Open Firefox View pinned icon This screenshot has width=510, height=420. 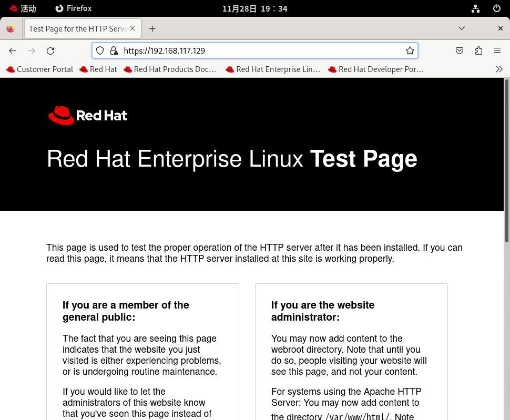pyautogui.click(x=11, y=29)
